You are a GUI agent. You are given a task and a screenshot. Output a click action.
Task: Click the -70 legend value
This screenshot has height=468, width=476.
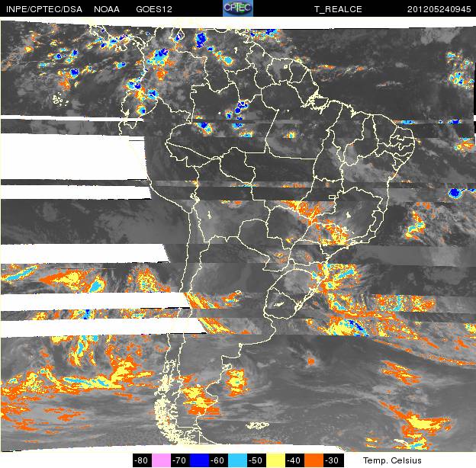[x=180, y=460]
